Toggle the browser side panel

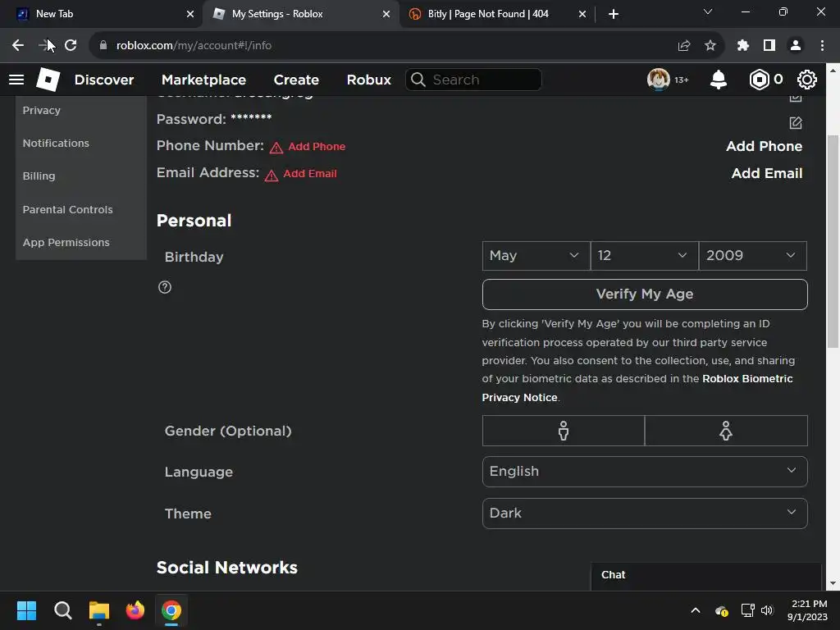[769, 46]
